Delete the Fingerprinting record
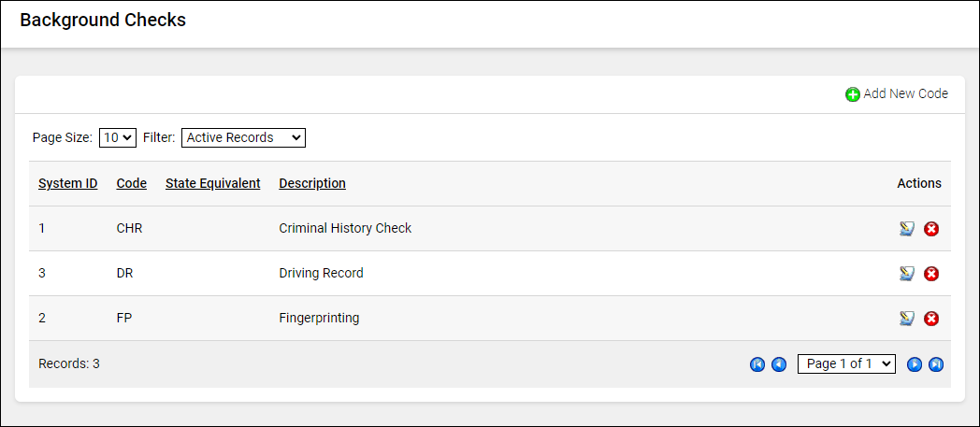Screen dimensions: 980x427 coord(931,319)
